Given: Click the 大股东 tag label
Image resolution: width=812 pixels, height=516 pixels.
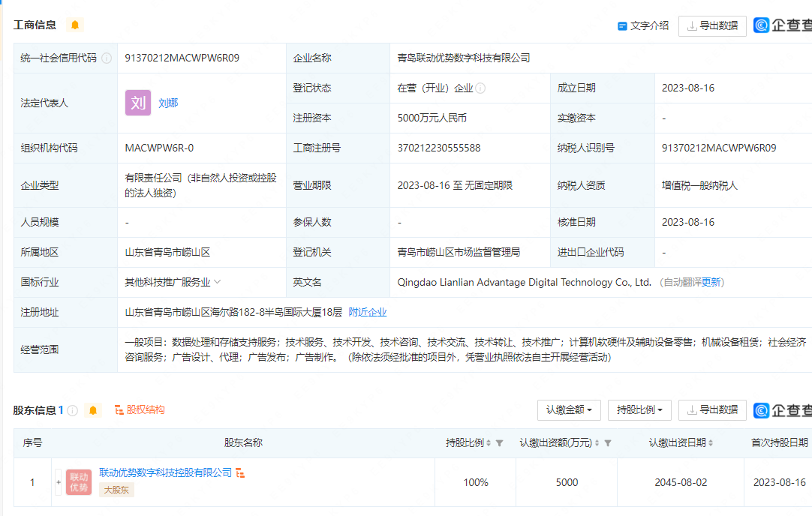Looking at the screenshot, I should point(116,490).
